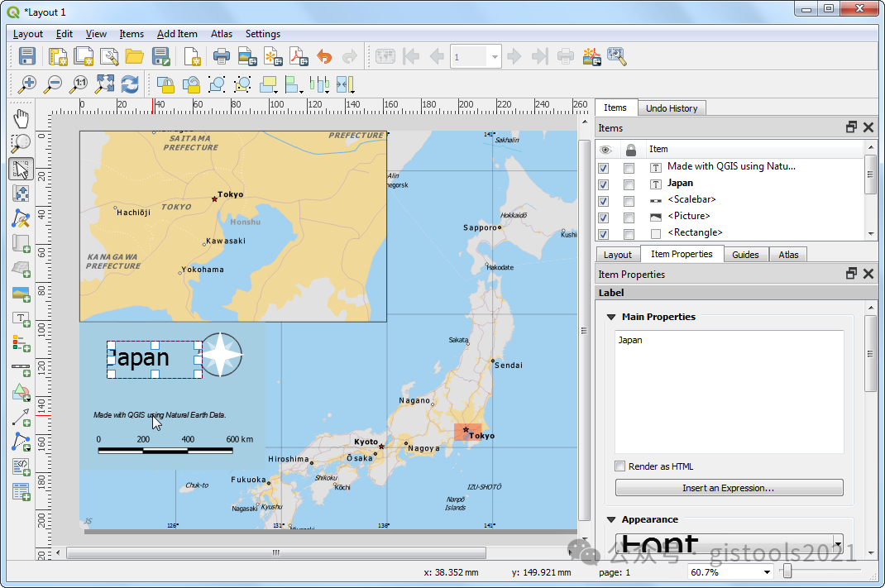
Task: Lock the Picture item
Action: click(x=629, y=218)
